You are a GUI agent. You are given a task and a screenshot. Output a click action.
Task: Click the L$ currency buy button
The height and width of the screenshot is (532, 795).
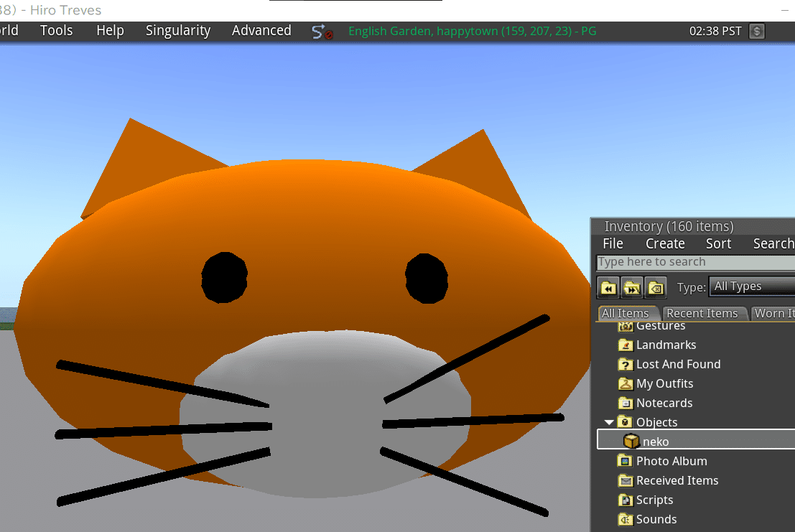click(x=756, y=32)
